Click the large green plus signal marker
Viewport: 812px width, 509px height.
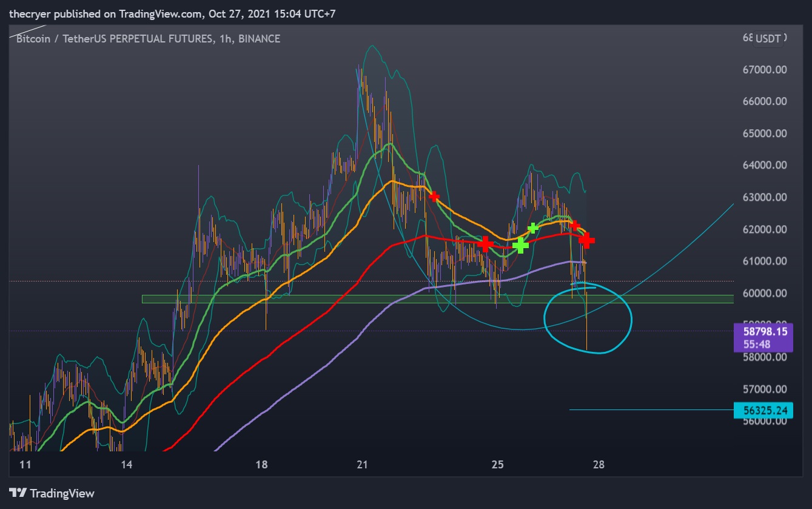tap(520, 246)
